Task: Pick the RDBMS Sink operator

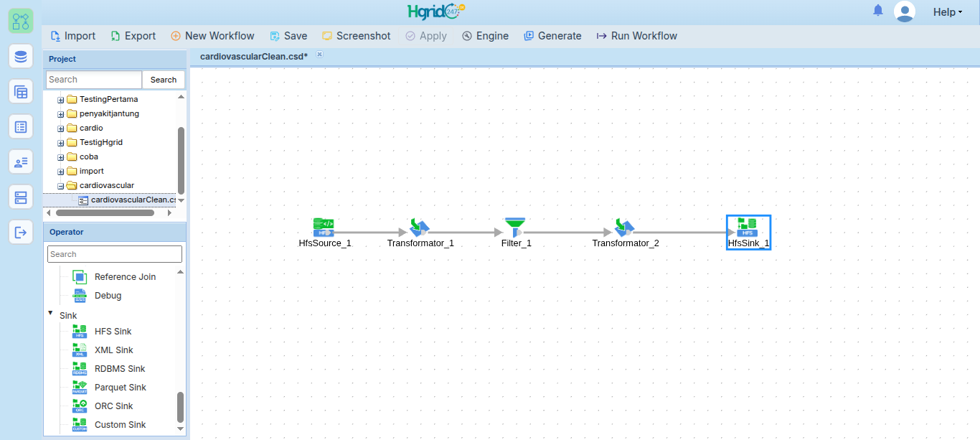Action: pyautogui.click(x=109, y=369)
